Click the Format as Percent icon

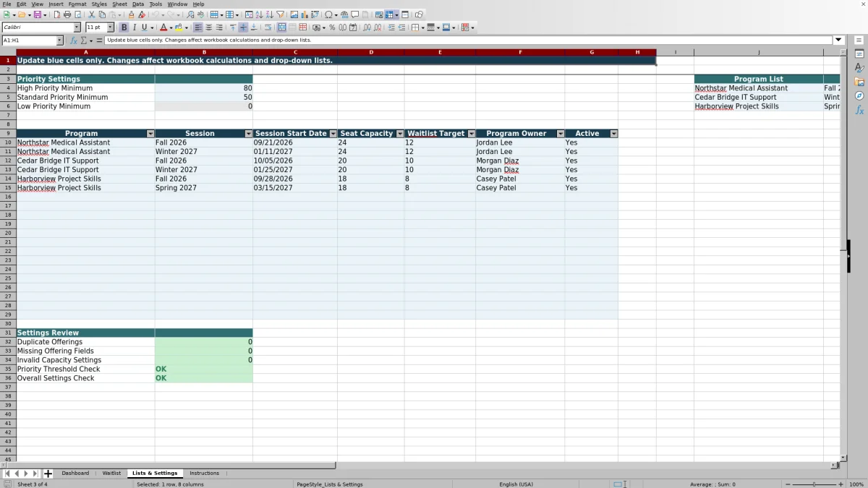click(332, 27)
